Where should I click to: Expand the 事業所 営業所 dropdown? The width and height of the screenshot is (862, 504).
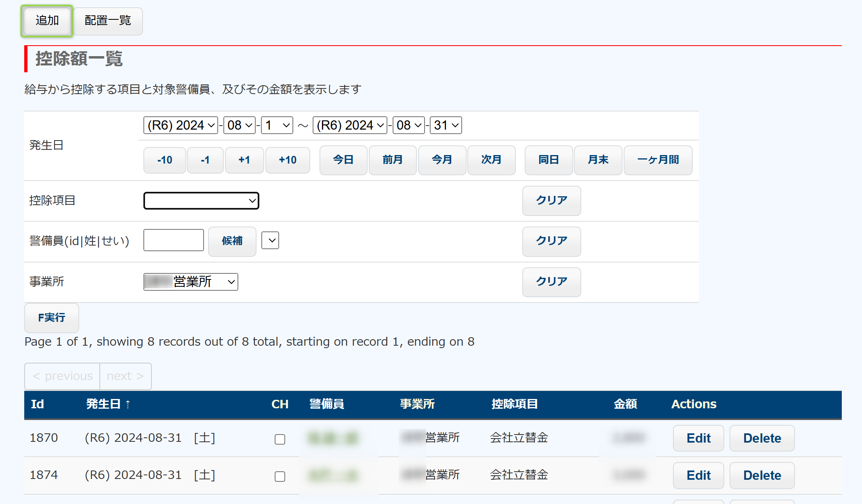191,282
